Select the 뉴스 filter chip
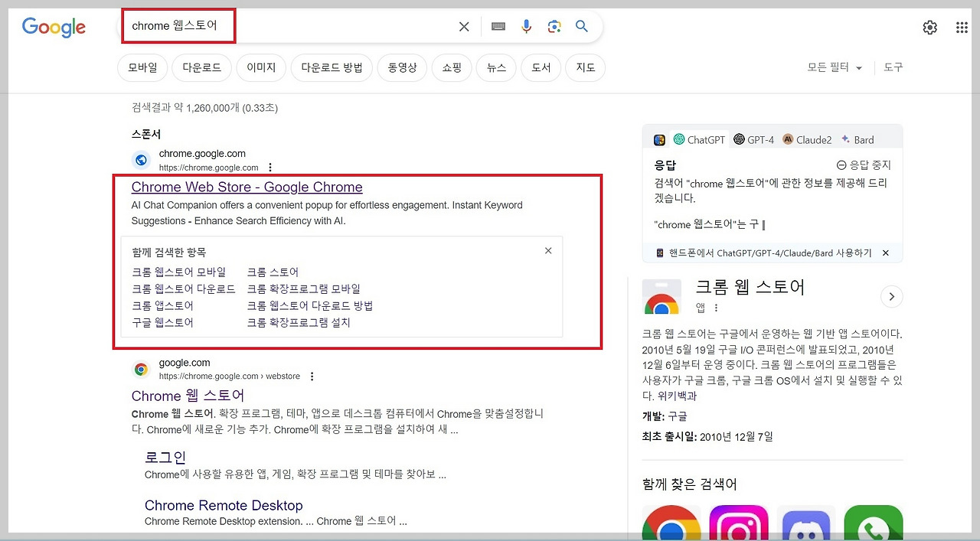 pyautogui.click(x=496, y=67)
